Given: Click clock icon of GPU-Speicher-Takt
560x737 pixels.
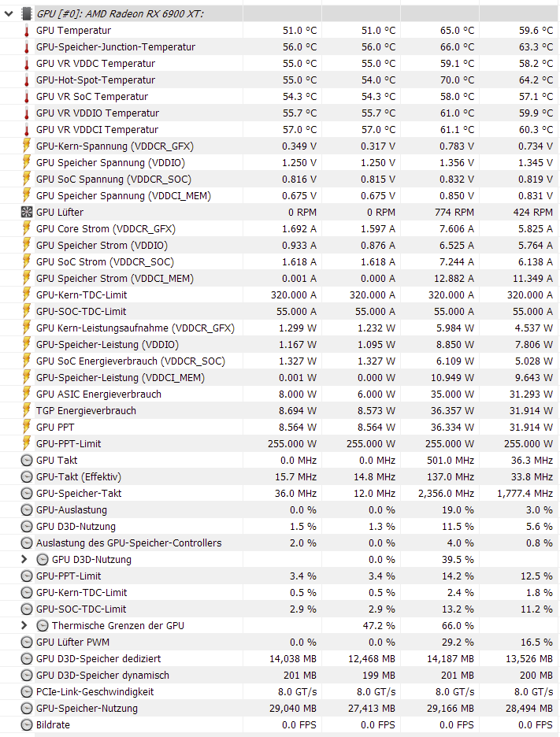Looking at the screenshot, I should coord(27,494).
